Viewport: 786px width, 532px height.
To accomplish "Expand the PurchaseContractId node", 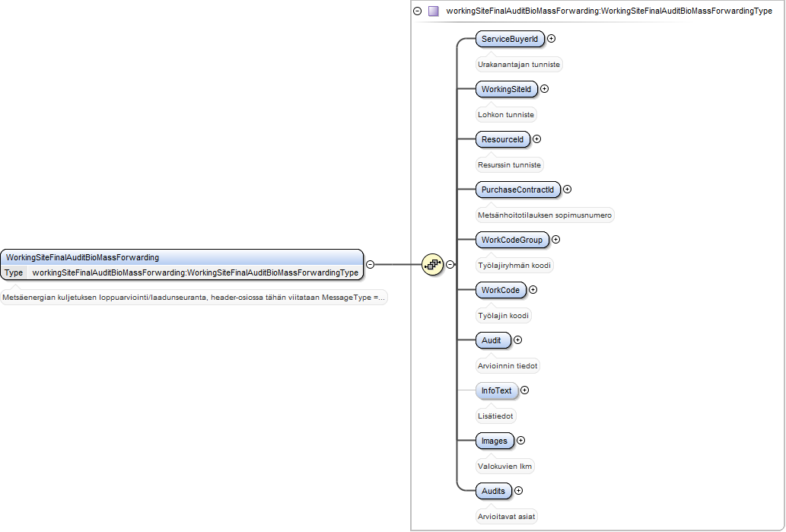I will (568, 189).
